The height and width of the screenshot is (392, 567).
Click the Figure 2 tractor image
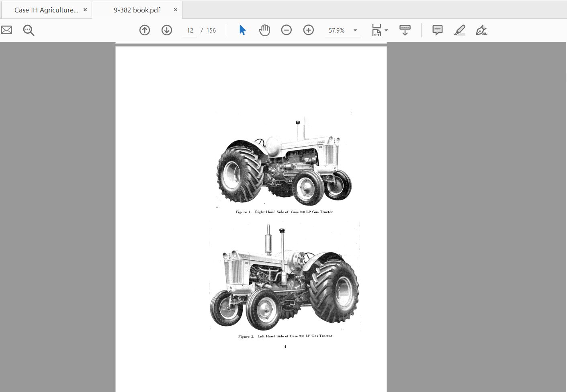point(285,278)
